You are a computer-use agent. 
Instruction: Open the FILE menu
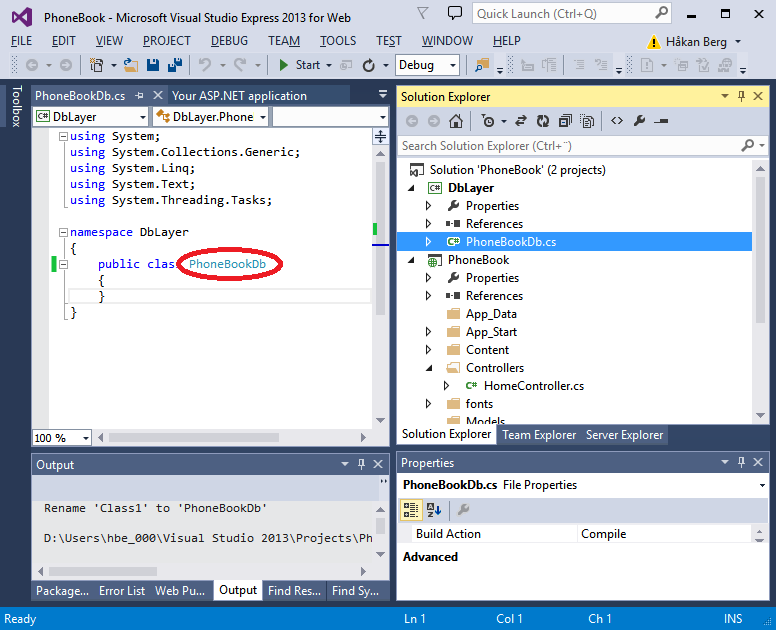tap(21, 41)
